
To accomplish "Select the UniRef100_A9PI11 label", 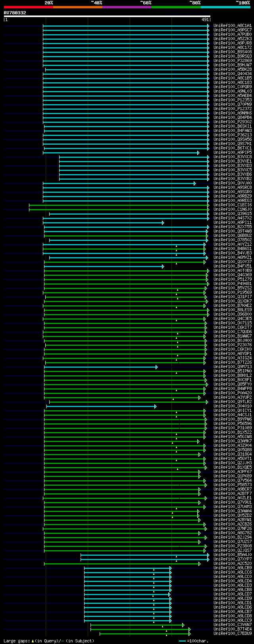I will (x=233, y=223).
